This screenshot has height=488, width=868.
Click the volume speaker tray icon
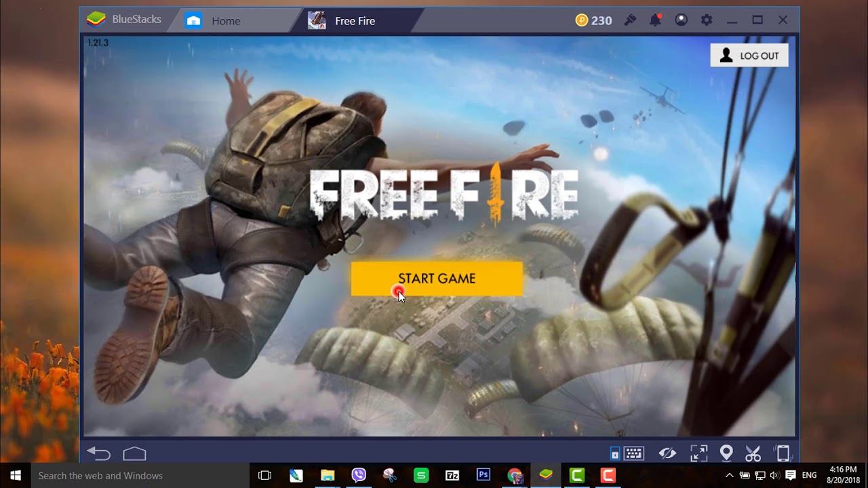[774, 475]
